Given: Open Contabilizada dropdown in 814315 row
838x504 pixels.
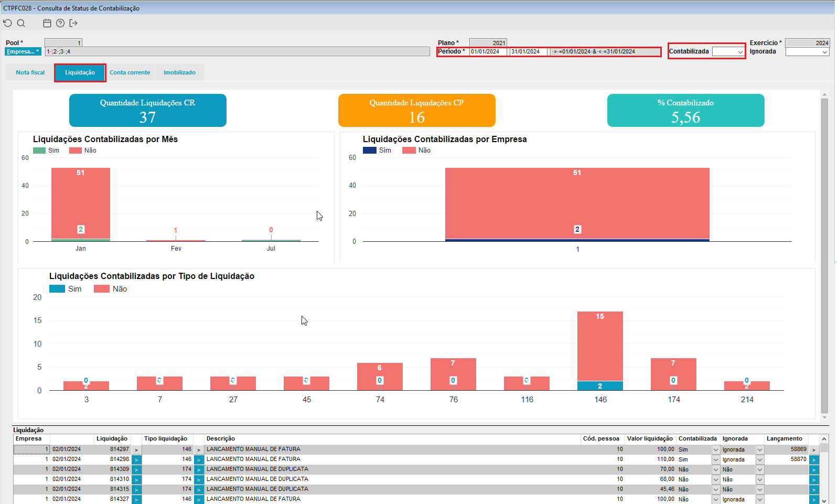Looking at the screenshot, I should click(715, 489).
